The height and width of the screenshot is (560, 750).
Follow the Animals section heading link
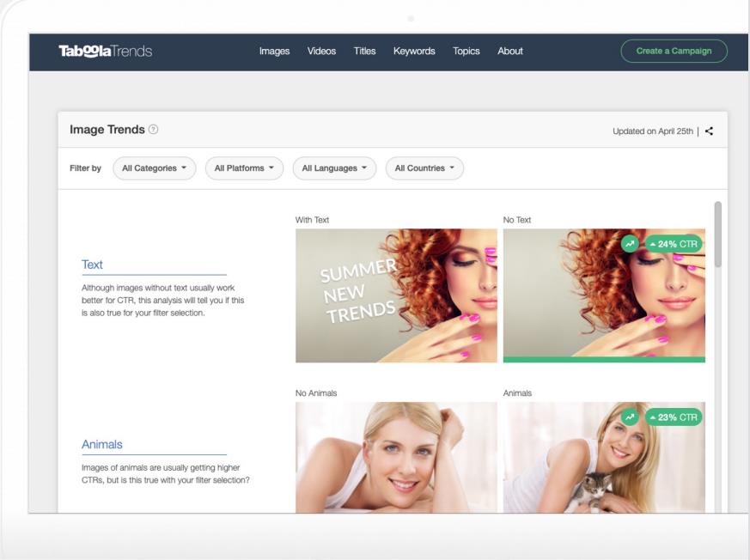click(102, 445)
